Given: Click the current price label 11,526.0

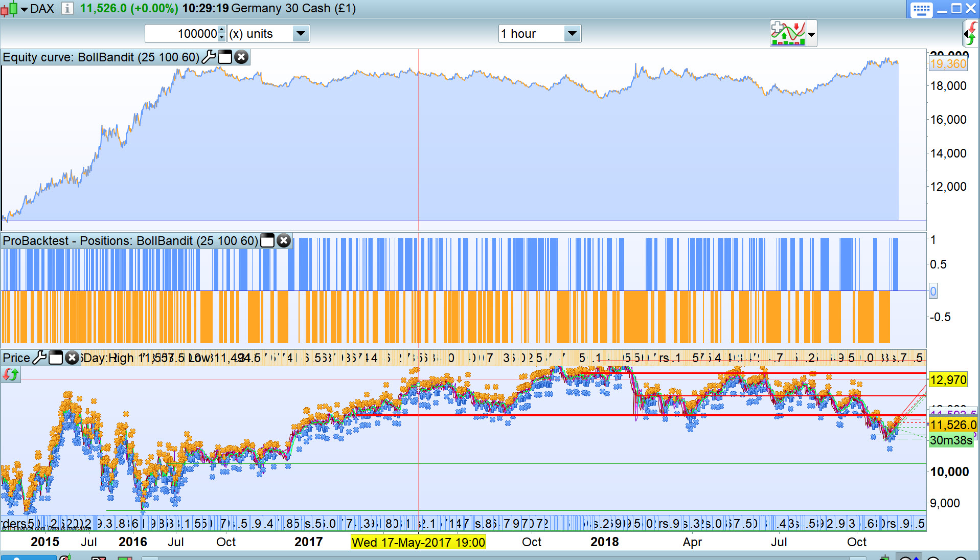Looking at the screenshot, I should click(x=953, y=424).
